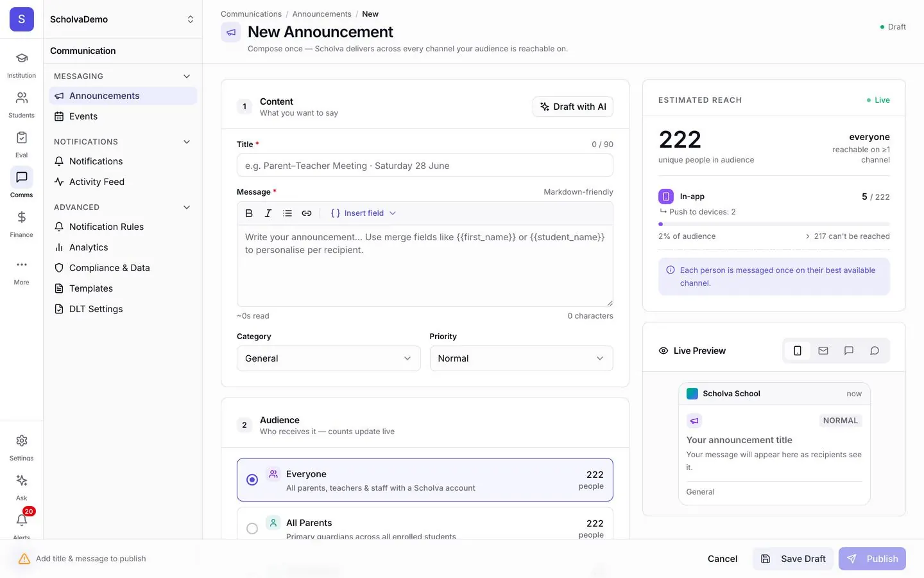Open the Category dropdown set to General
The image size is (924, 578).
click(x=329, y=358)
